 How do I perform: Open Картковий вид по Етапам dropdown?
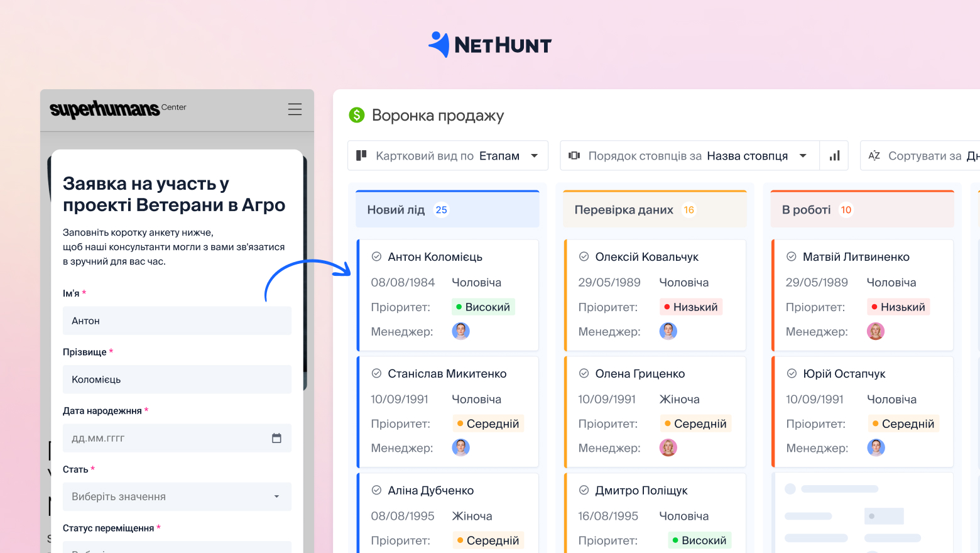click(448, 155)
